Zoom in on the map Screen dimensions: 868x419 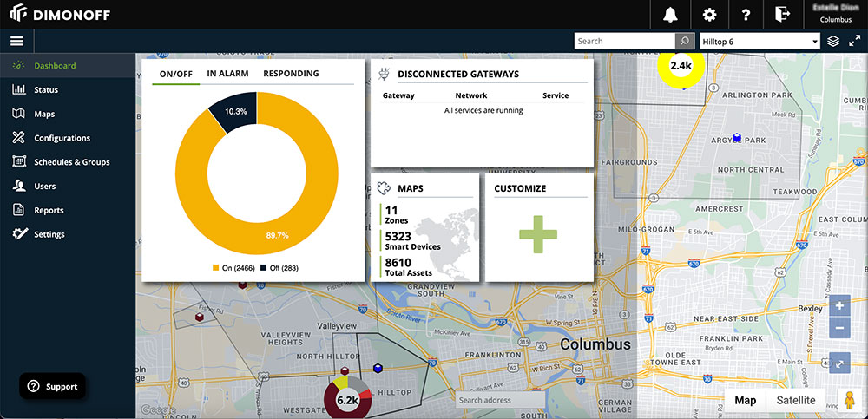pos(838,306)
